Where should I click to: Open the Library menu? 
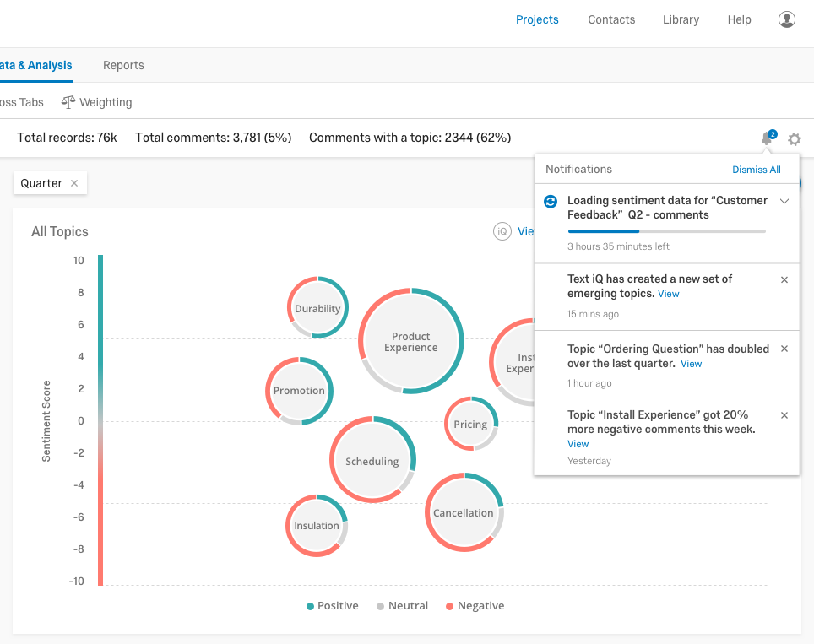click(x=681, y=19)
